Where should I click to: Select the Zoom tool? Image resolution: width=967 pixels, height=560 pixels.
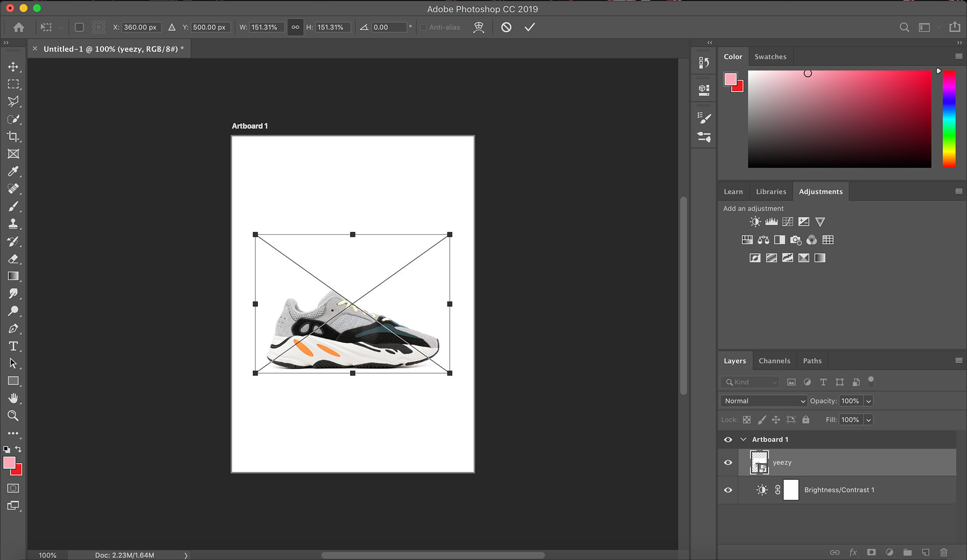click(13, 415)
